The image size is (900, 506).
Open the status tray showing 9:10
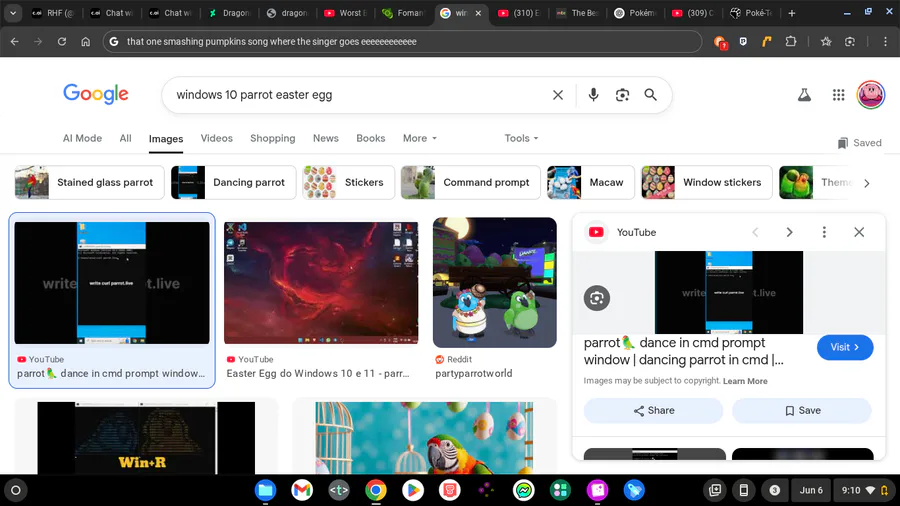864,490
